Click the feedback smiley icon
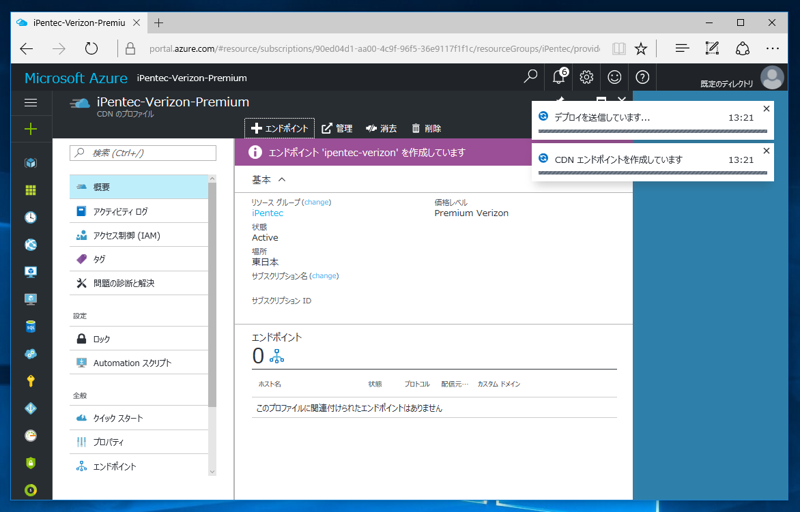 point(614,77)
